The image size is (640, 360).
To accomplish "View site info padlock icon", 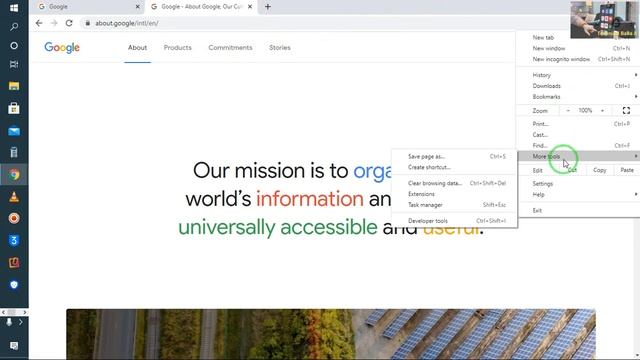I will click(87, 23).
